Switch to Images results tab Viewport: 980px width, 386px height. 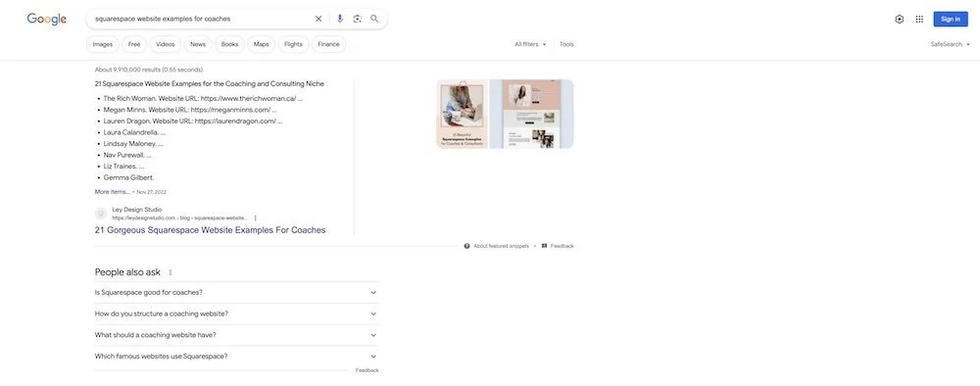click(103, 44)
